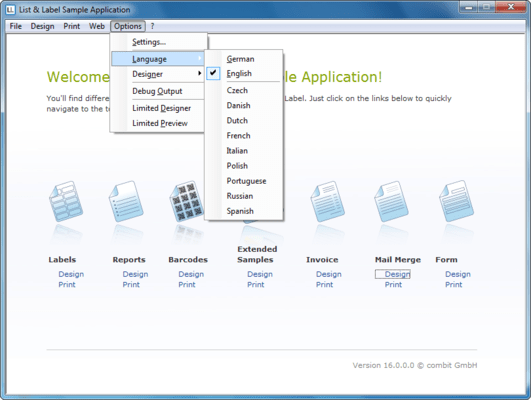The height and width of the screenshot is (400, 531).
Task: Click the Form document icon
Action: [456, 201]
